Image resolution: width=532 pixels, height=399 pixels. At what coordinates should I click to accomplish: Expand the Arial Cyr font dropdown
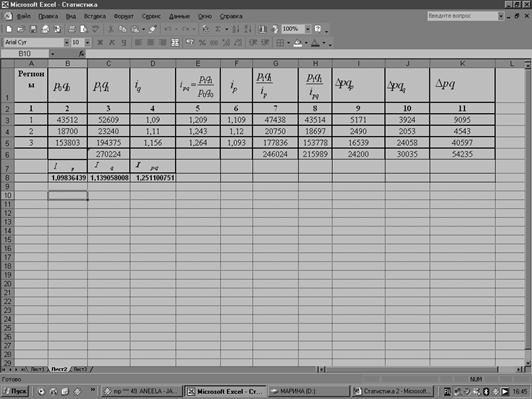[66, 42]
